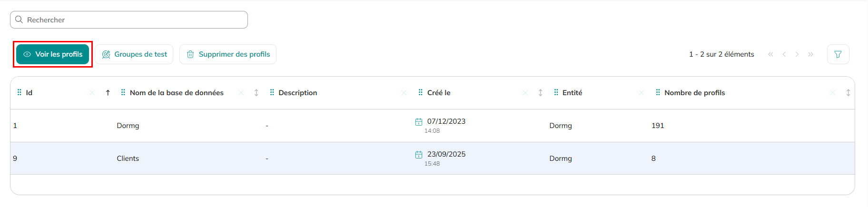Click drag handle of Nombre de profils column

click(658, 92)
